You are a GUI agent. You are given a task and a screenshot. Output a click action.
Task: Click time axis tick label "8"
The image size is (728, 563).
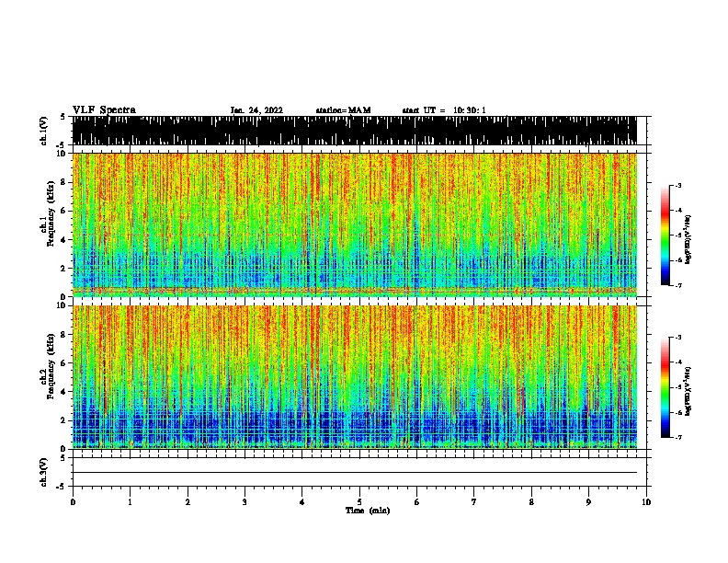pyautogui.click(x=531, y=502)
